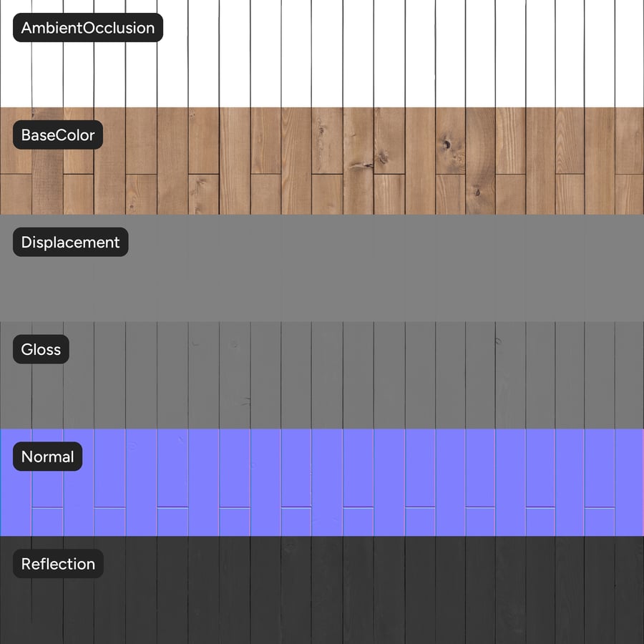Select the Gloss label tag
This screenshot has width=644, height=644.
(x=41, y=349)
